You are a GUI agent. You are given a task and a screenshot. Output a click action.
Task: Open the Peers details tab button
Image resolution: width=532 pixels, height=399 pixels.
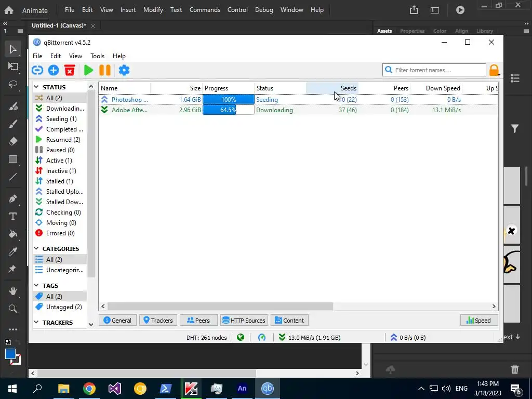(x=198, y=320)
